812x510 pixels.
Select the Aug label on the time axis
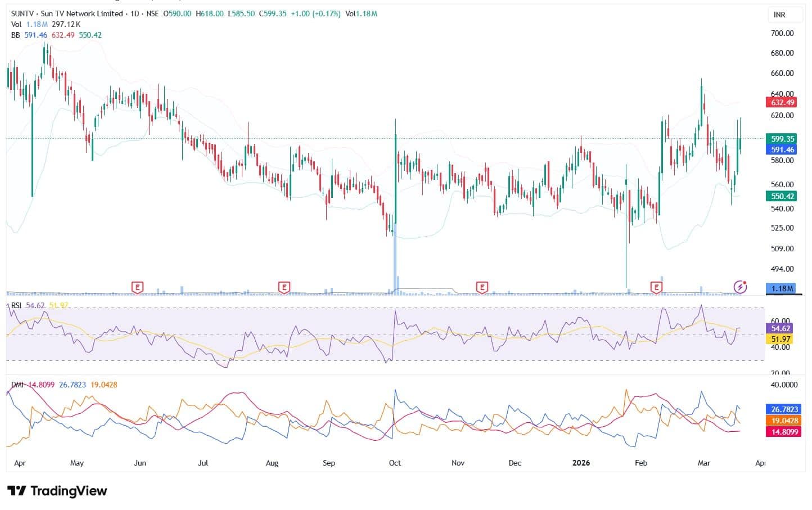(x=272, y=463)
